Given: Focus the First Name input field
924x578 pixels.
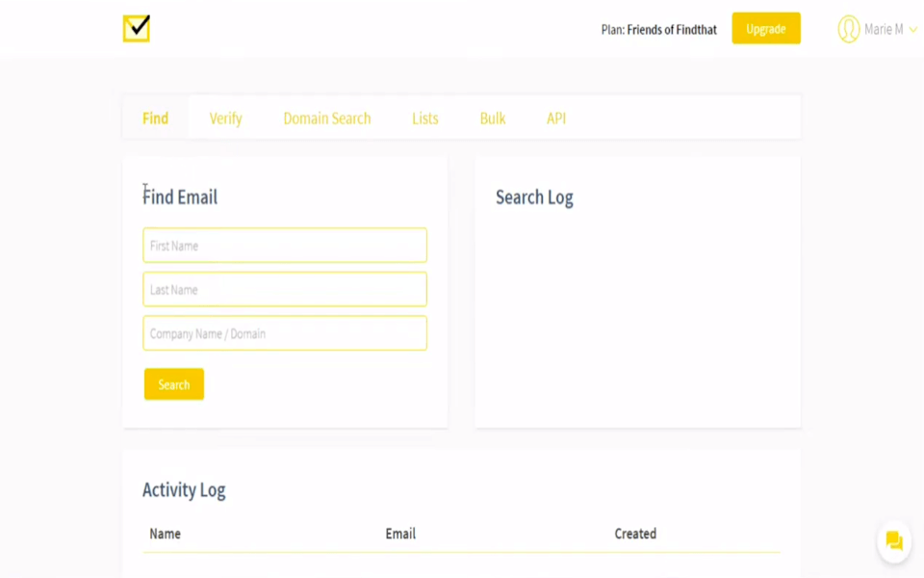Looking at the screenshot, I should (x=285, y=246).
